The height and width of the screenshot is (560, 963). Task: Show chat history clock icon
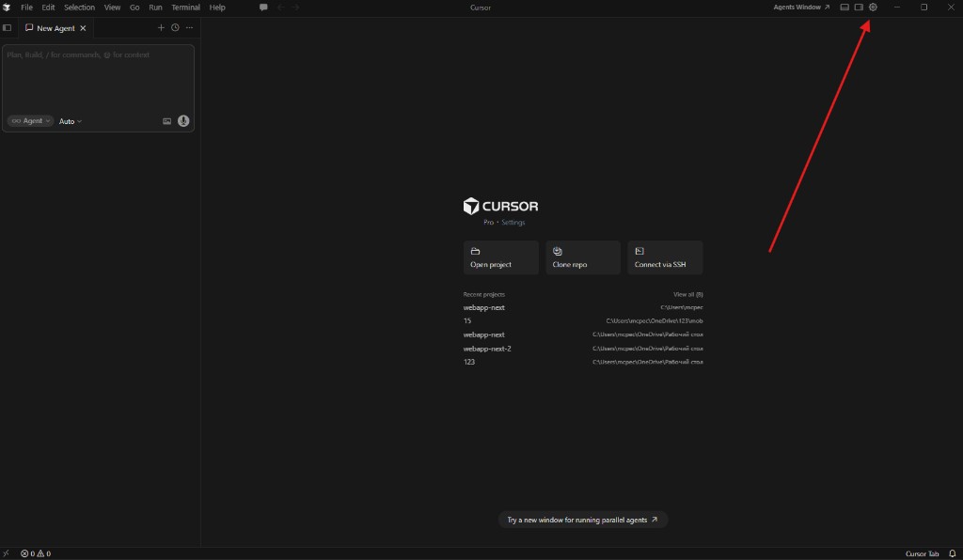click(x=175, y=27)
